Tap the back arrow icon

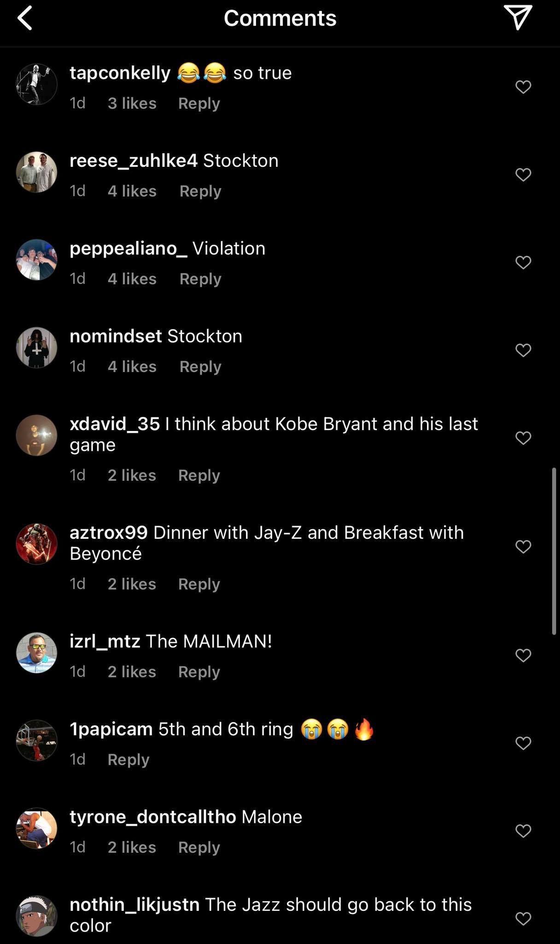click(x=25, y=18)
